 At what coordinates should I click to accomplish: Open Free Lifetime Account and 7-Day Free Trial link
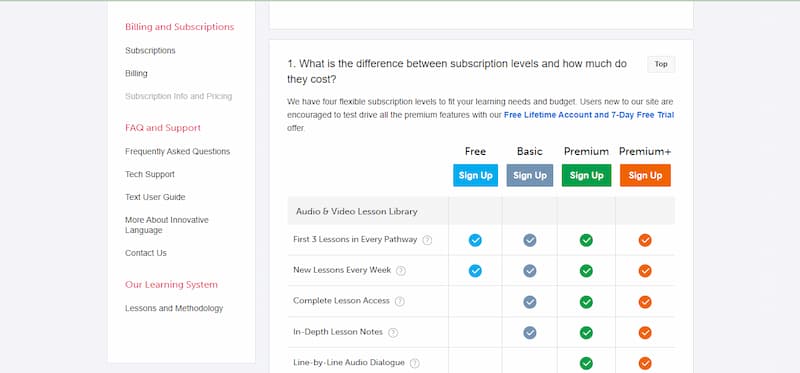(x=589, y=115)
